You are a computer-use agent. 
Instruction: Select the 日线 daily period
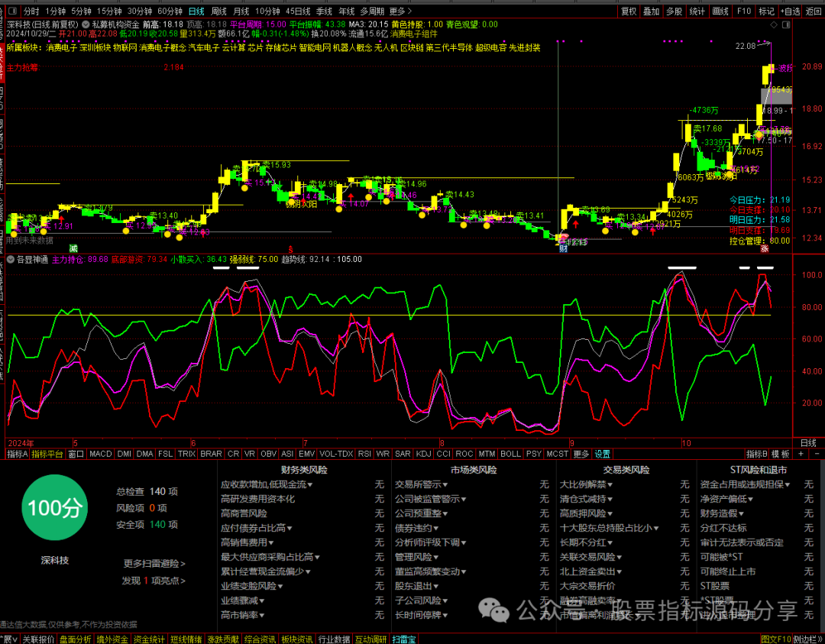(x=196, y=11)
